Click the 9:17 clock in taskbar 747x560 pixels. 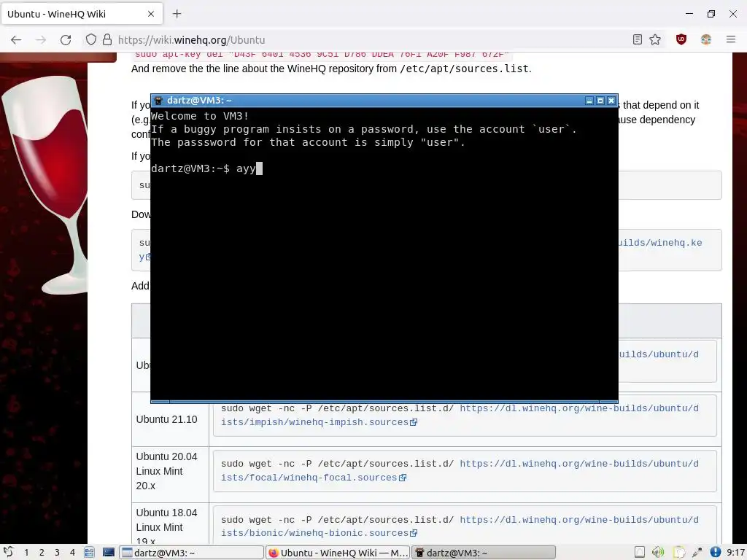point(736,553)
